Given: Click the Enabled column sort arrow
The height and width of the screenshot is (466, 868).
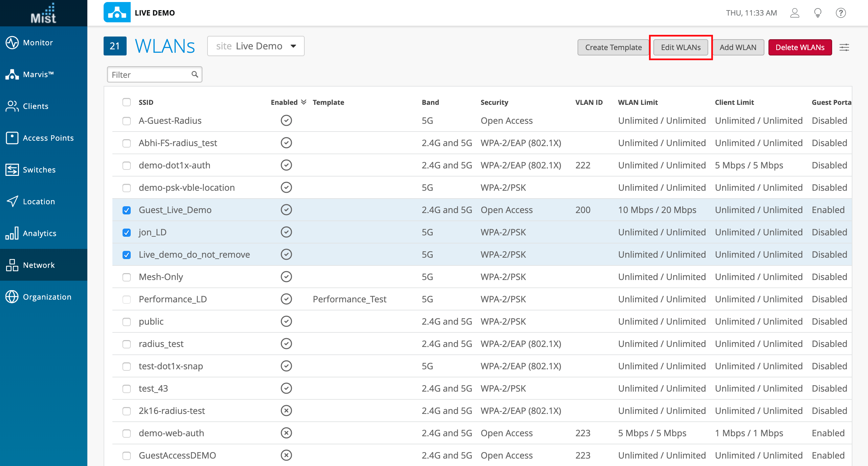Looking at the screenshot, I should (x=304, y=102).
